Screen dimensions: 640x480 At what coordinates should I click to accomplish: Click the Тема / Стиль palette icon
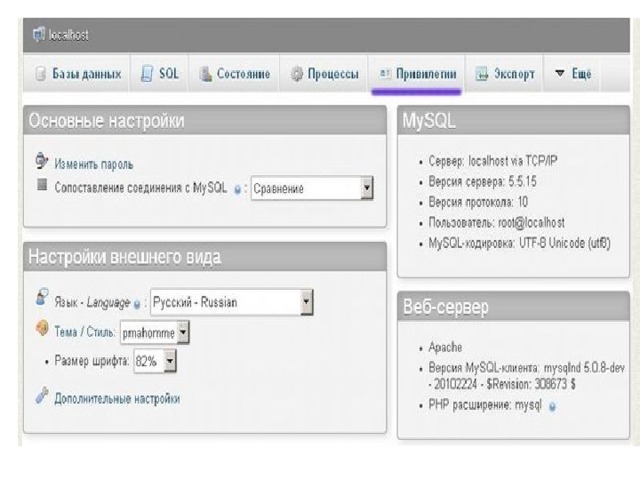[x=41, y=327]
